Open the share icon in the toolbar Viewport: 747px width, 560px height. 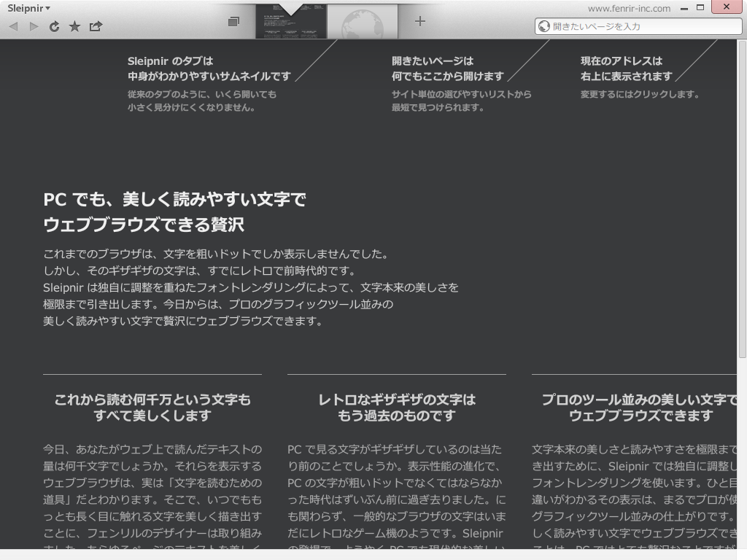click(x=96, y=26)
